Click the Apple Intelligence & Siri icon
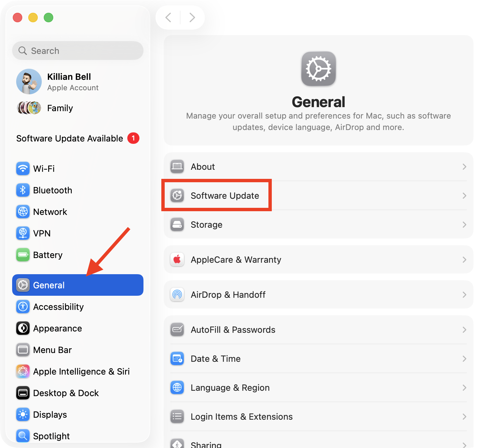 (23, 371)
